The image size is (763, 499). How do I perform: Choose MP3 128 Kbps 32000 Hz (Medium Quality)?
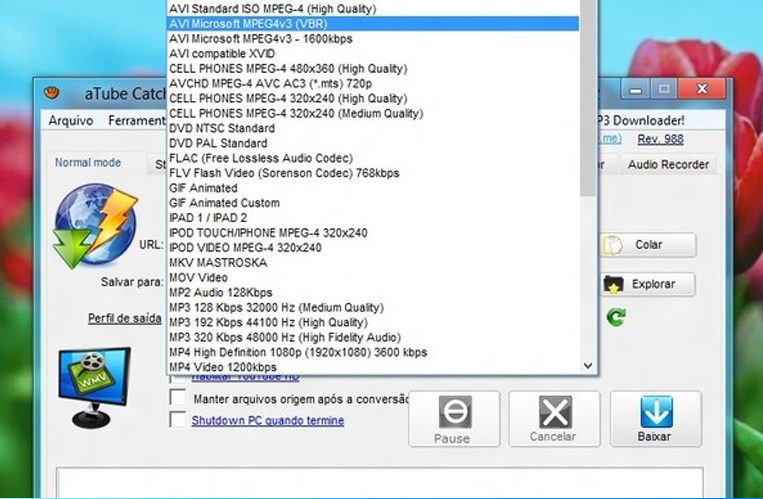coord(373,308)
